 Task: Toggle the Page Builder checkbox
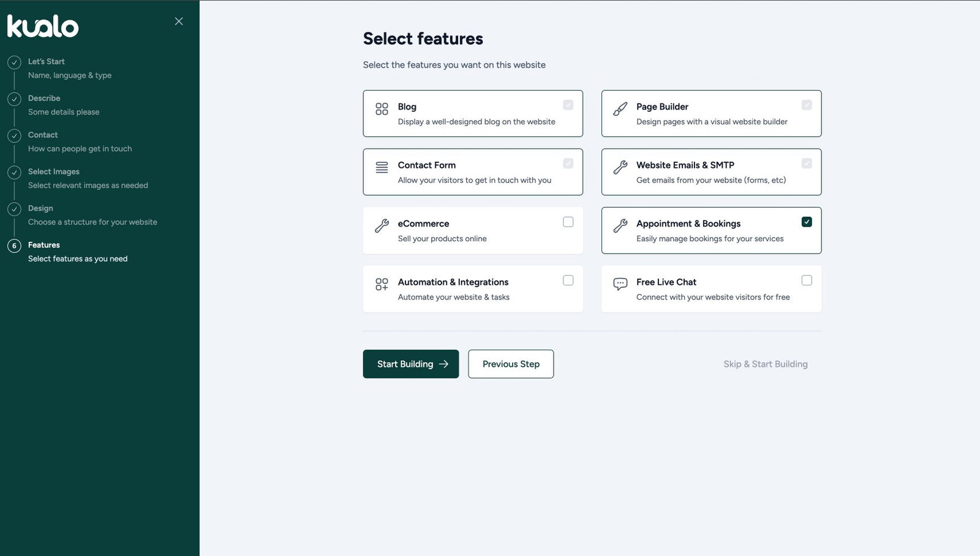pyautogui.click(x=807, y=105)
